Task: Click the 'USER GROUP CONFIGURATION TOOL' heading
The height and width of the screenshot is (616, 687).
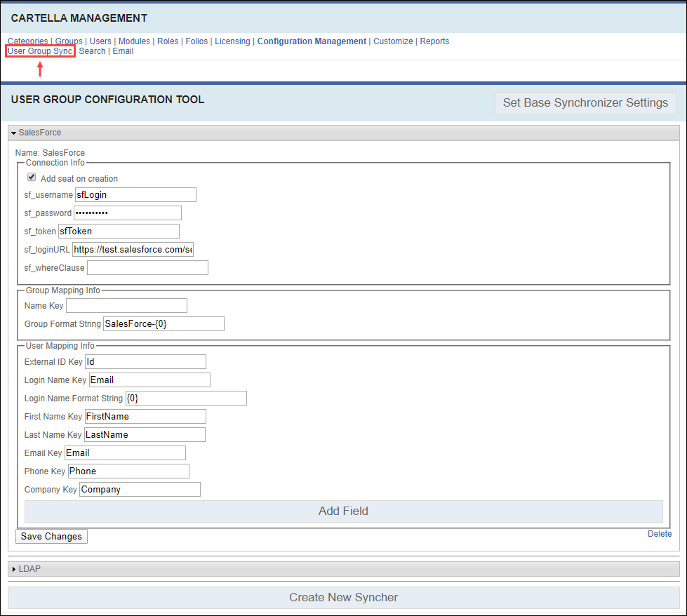Action: tap(108, 100)
